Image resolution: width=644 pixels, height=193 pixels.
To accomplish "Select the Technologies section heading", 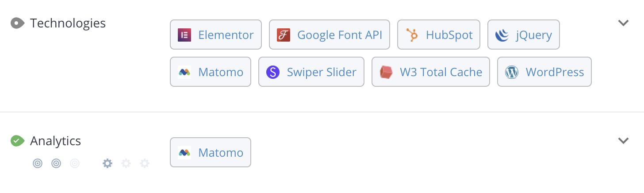I will pyautogui.click(x=68, y=23).
